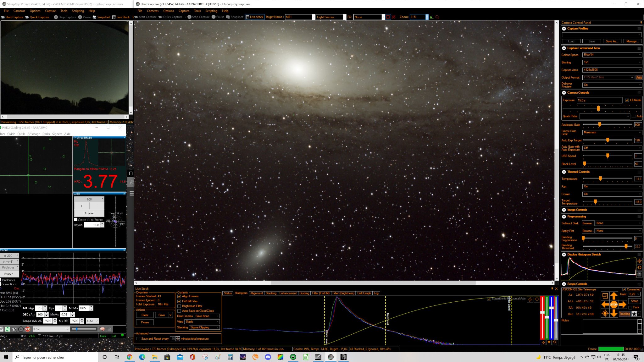Viewport: 644px width, 362px height.
Task: Start guiding with the PHD2 crosshair icon
Action: click(x=21, y=329)
